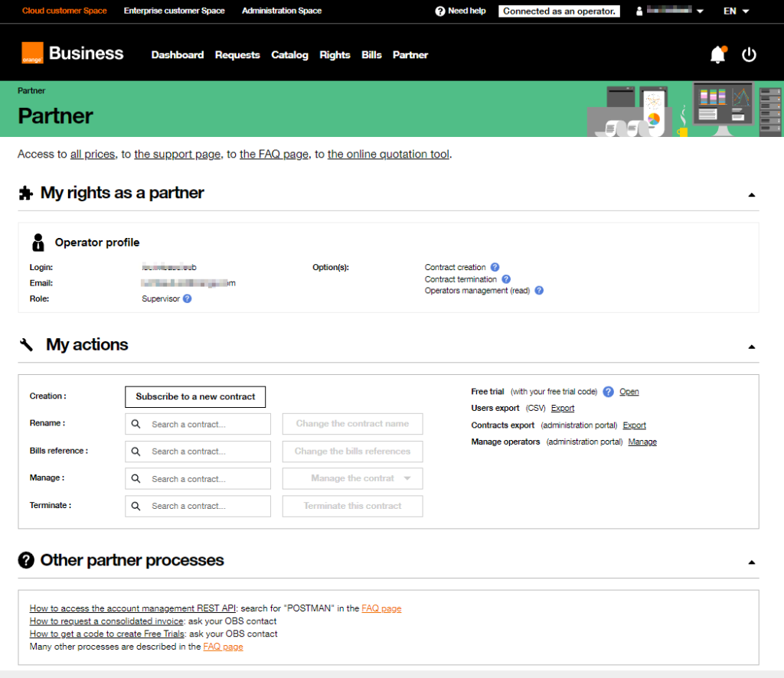This screenshot has width=784, height=678.
Task: Click the Bills reference search field
Action: [198, 451]
